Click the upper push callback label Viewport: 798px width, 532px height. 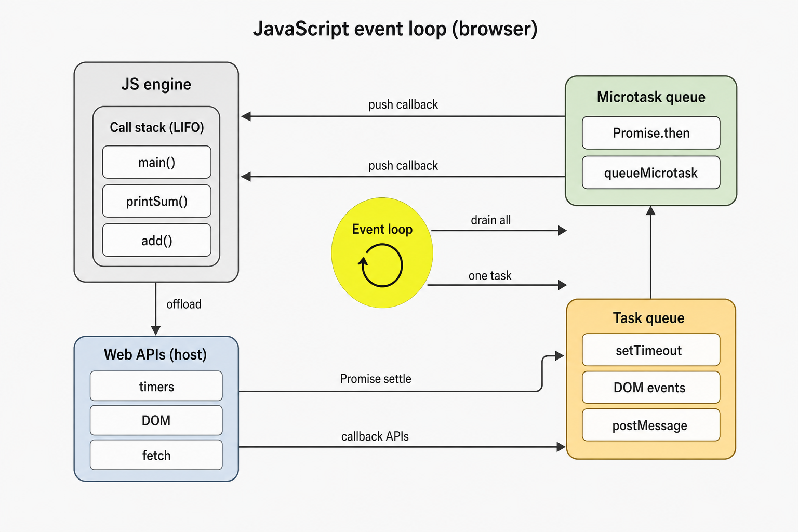(x=403, y=104)
